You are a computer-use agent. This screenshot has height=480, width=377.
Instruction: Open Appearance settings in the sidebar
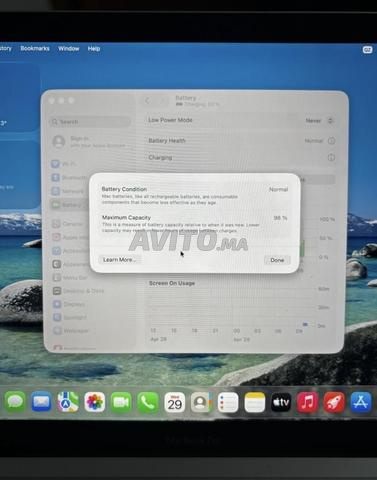(x=70, y=264)
